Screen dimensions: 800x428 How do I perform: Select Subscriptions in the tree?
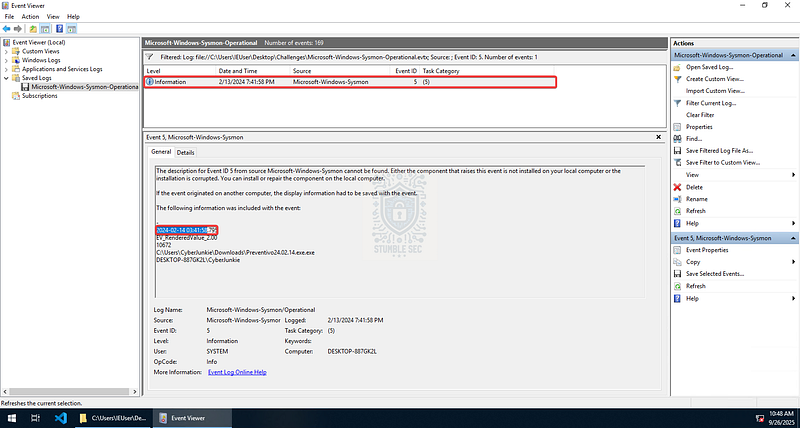coord(39,96)
